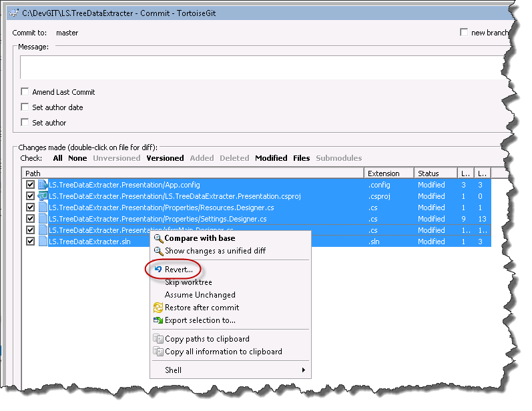Click in the commit Message box
The height and width of the screenshot is (411, 532).
coord(263,67)
